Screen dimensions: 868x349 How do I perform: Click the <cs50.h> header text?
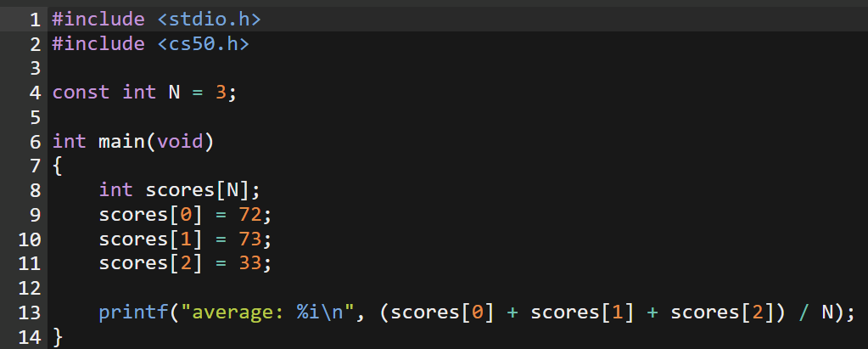pos(203,44)
